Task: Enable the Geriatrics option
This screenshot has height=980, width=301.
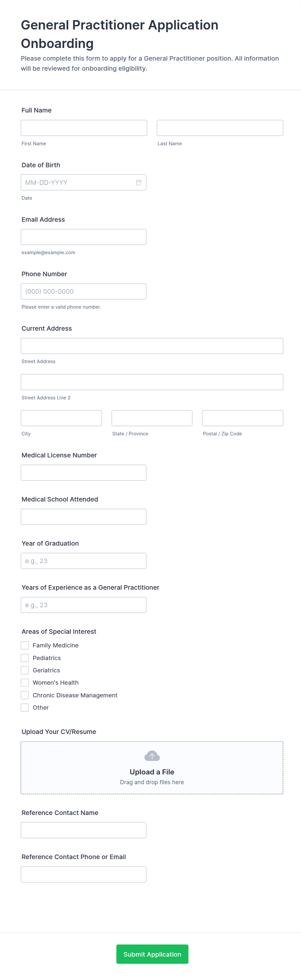Action: 25,670
